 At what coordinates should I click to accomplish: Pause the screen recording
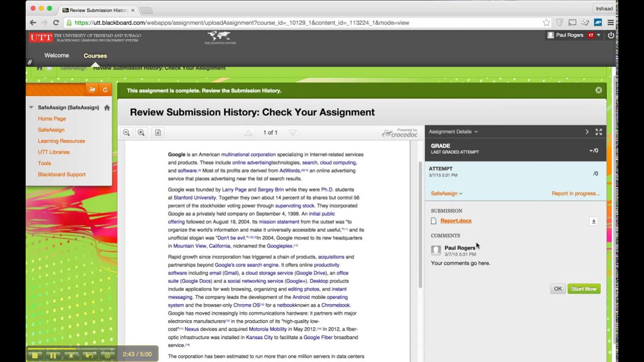(53, 355)
